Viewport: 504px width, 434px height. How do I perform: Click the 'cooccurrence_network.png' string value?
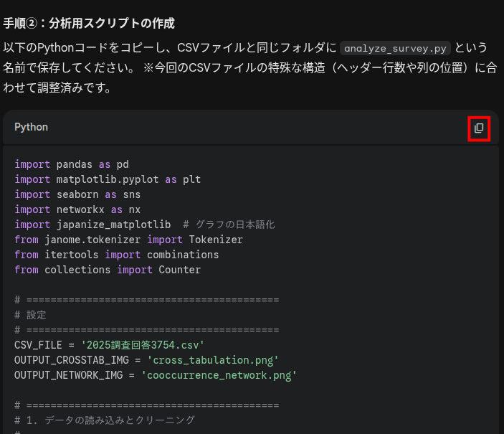[219, 374]
